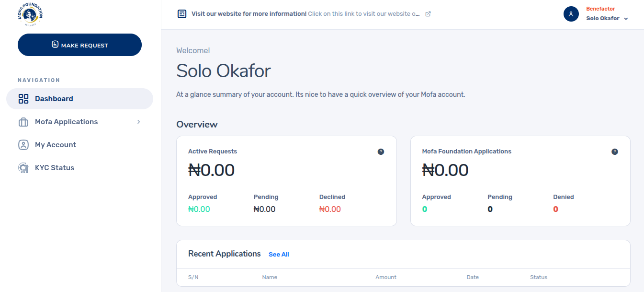Click the Amount column header

386,277
